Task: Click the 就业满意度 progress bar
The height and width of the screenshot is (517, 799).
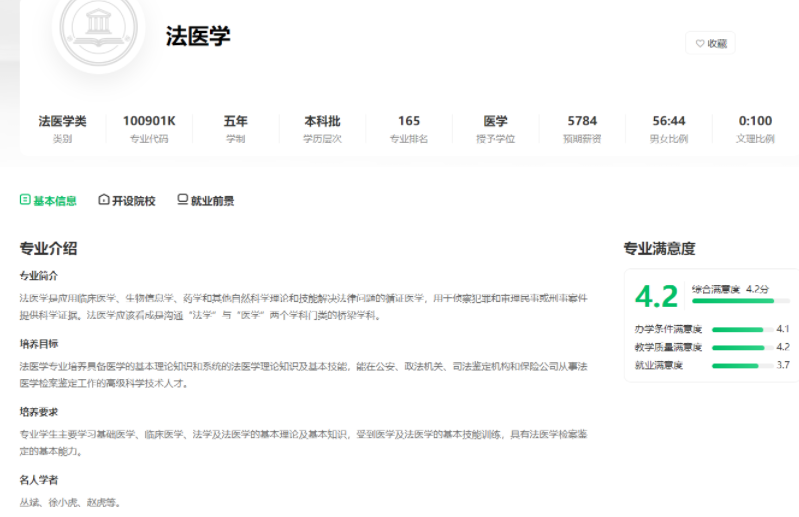Action: (742, 366)
